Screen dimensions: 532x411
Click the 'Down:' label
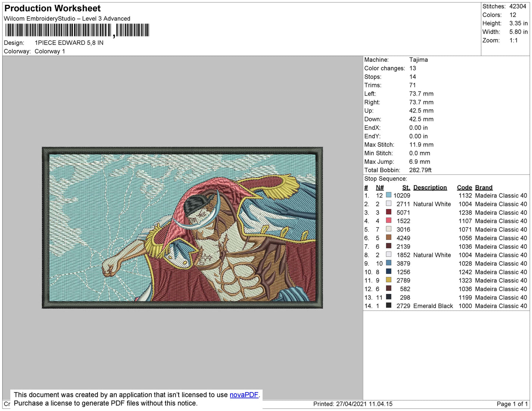pyautogui.click(x=373, y=119)
